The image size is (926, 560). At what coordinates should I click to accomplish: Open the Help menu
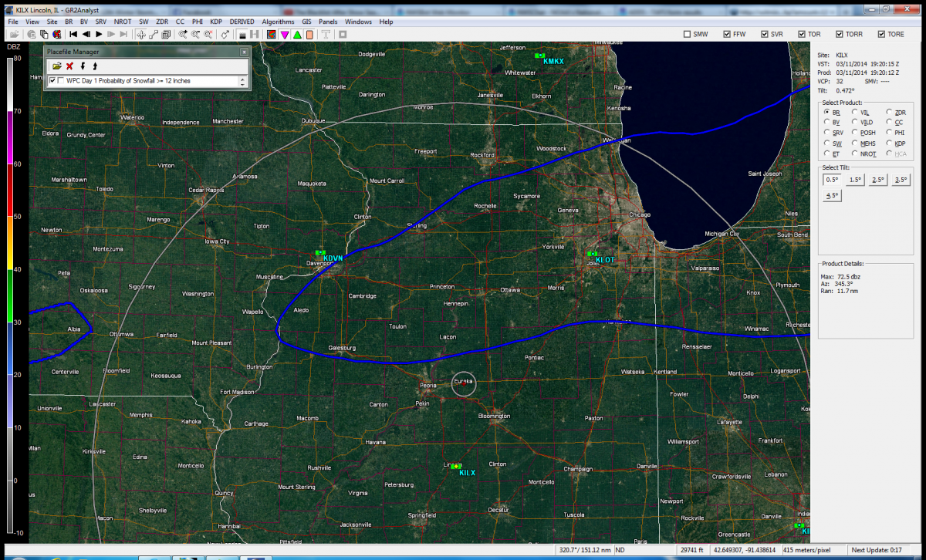tap(386, 22)
